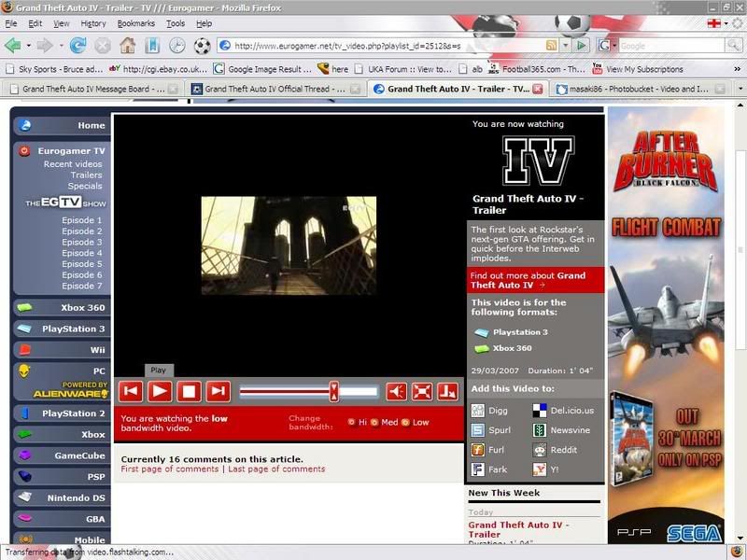
Task: Select Hi bandwidth option
Action: (352, 423)
